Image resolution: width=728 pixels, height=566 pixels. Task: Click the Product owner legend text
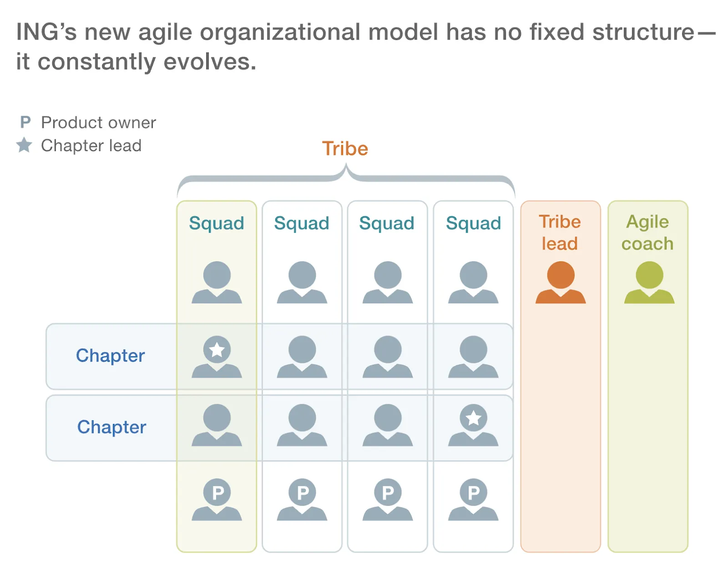[x=99, y=122]
